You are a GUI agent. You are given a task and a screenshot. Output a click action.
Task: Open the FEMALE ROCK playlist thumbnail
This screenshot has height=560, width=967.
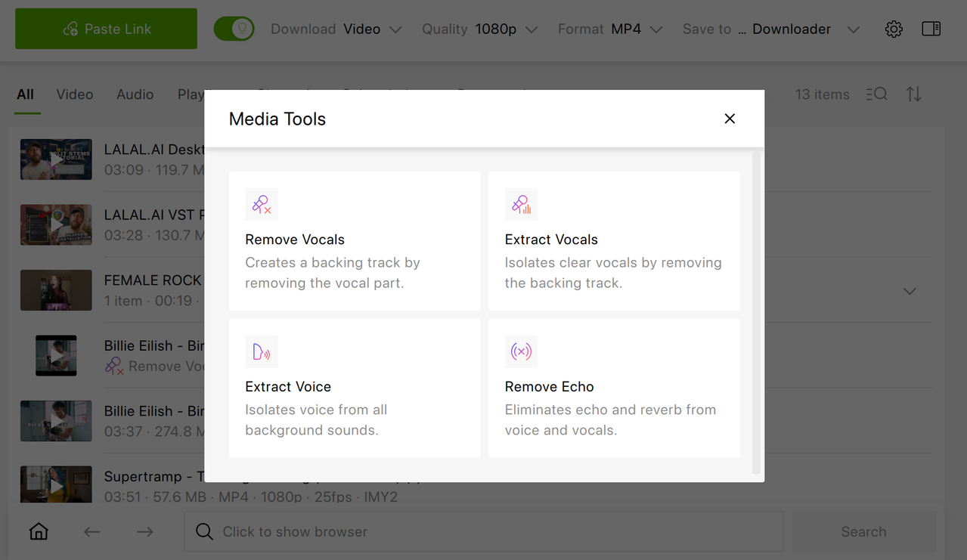56,290
